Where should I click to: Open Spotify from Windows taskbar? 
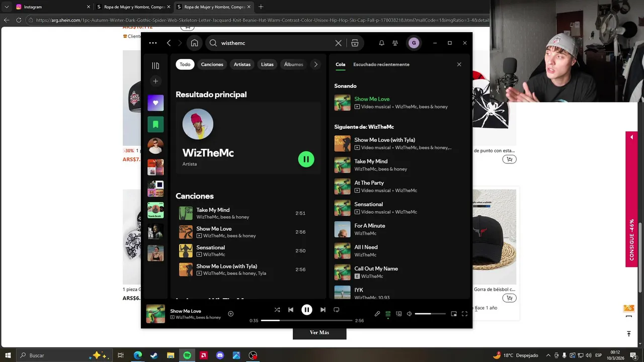187,355
